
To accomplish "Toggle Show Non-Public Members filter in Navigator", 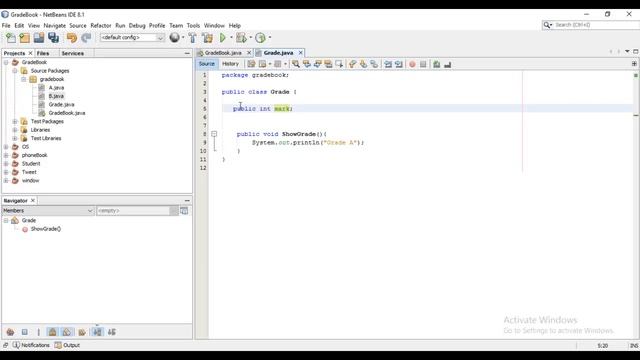I will 52,332.
